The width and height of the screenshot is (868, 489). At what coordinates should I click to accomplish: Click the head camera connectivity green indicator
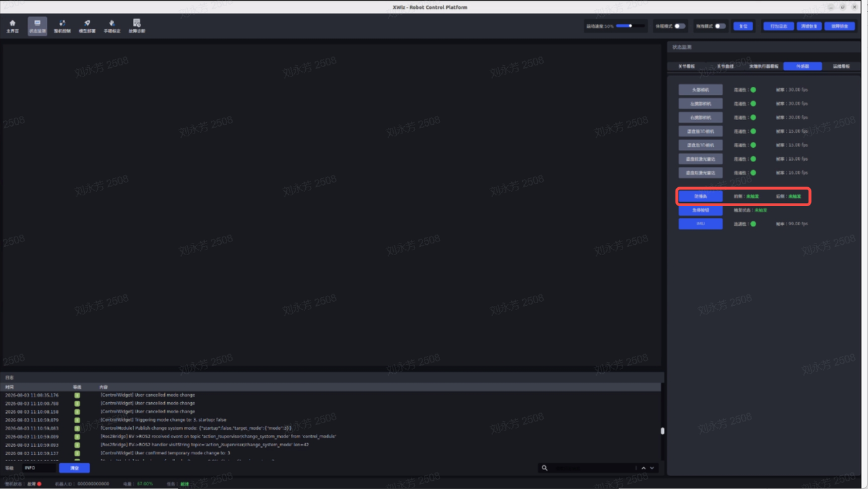pos(753,90)
